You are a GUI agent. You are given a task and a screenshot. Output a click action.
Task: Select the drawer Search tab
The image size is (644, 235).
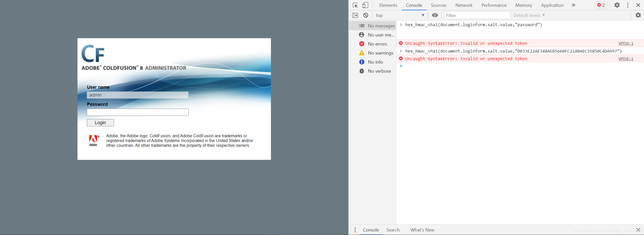click(393, 230)
